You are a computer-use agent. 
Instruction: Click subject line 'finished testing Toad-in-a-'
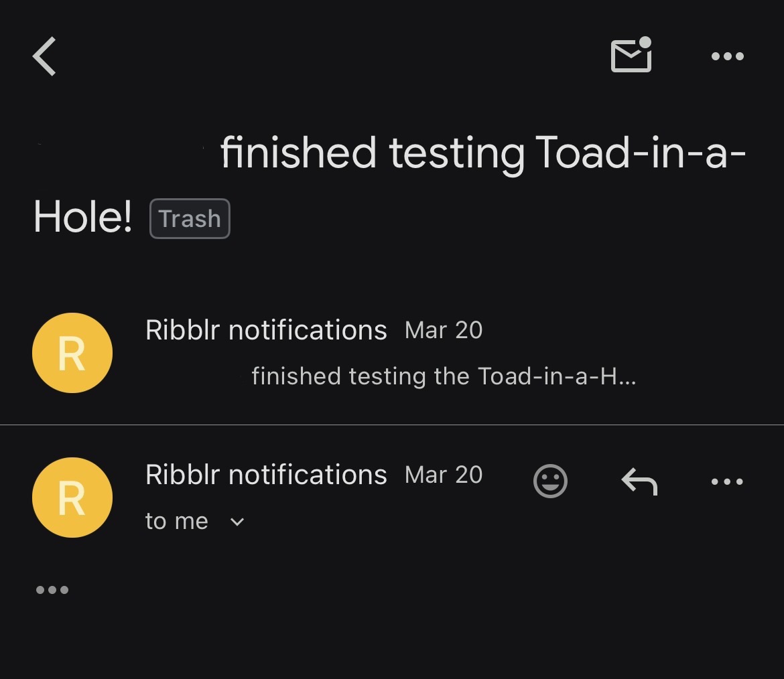[482, 153]
